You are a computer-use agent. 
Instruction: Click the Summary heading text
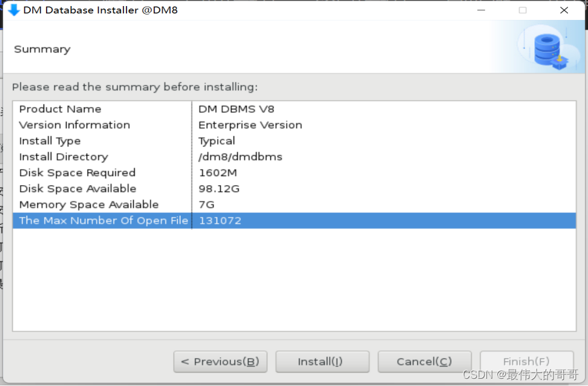click(x=42, y=49)
